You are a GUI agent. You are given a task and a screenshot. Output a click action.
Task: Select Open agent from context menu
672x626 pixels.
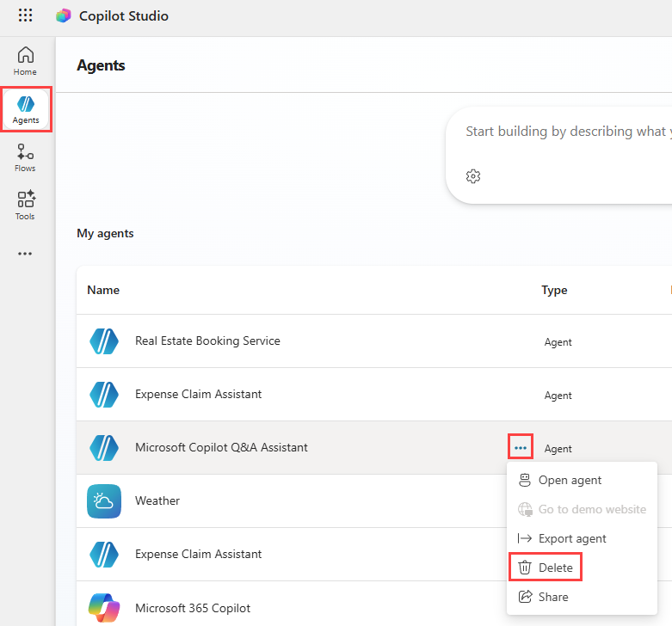click(570, 481)
